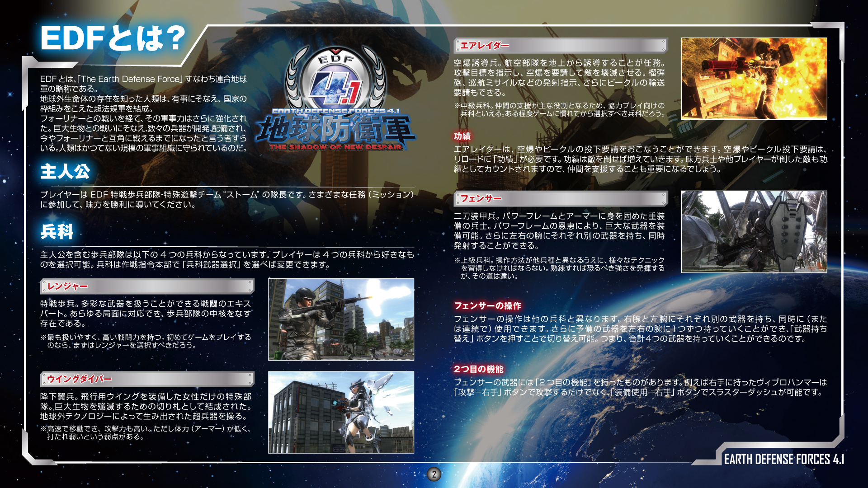Open the Air Raider explosion screenshot thumbnail
868x488 pixels.
(x=754, y=79)
